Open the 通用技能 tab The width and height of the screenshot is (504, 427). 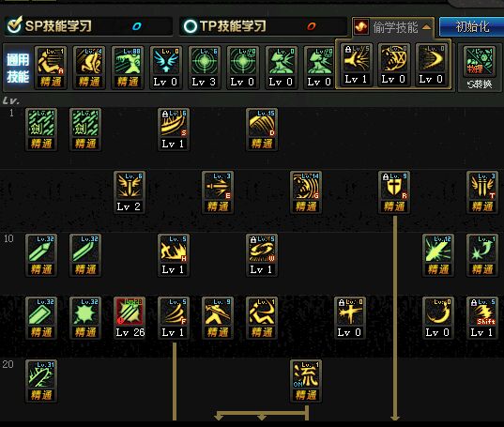point(18,68)
